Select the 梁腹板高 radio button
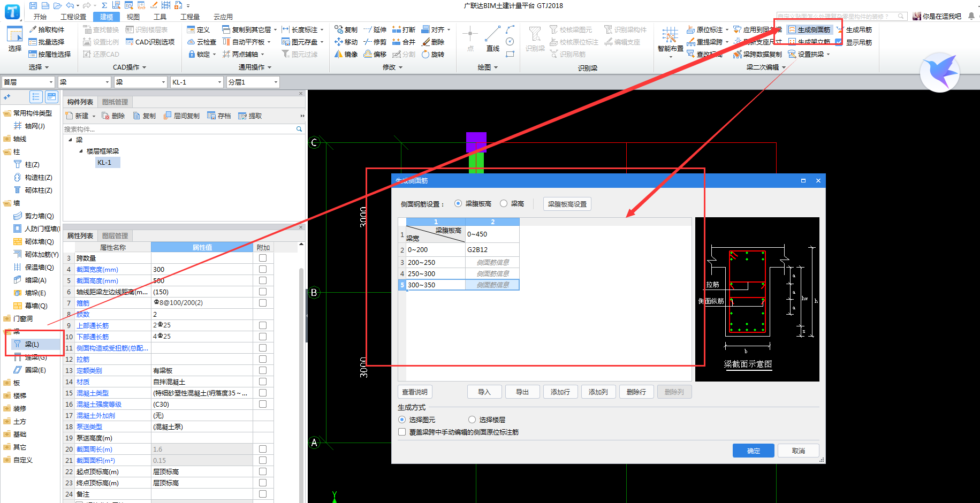 pos(458,203)
